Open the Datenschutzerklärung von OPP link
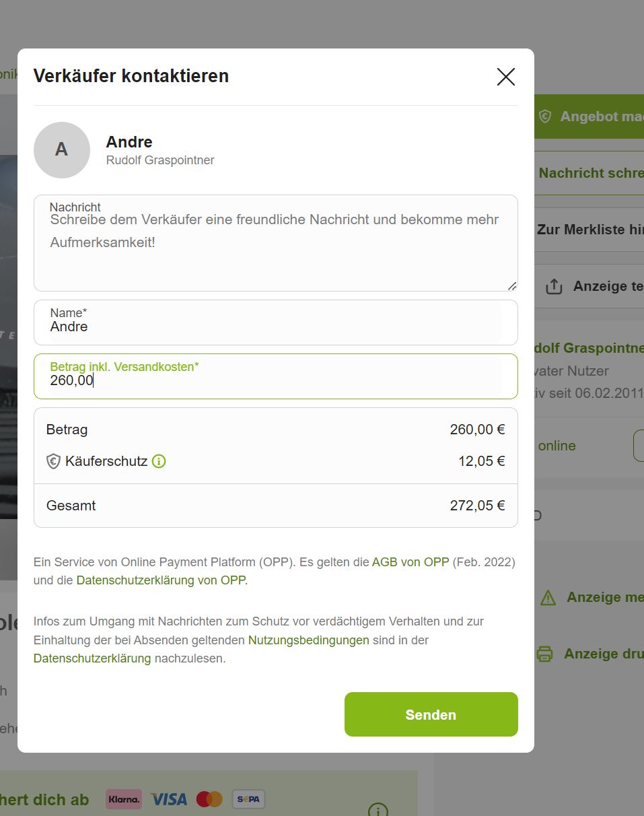 click(x=162, y=580)
